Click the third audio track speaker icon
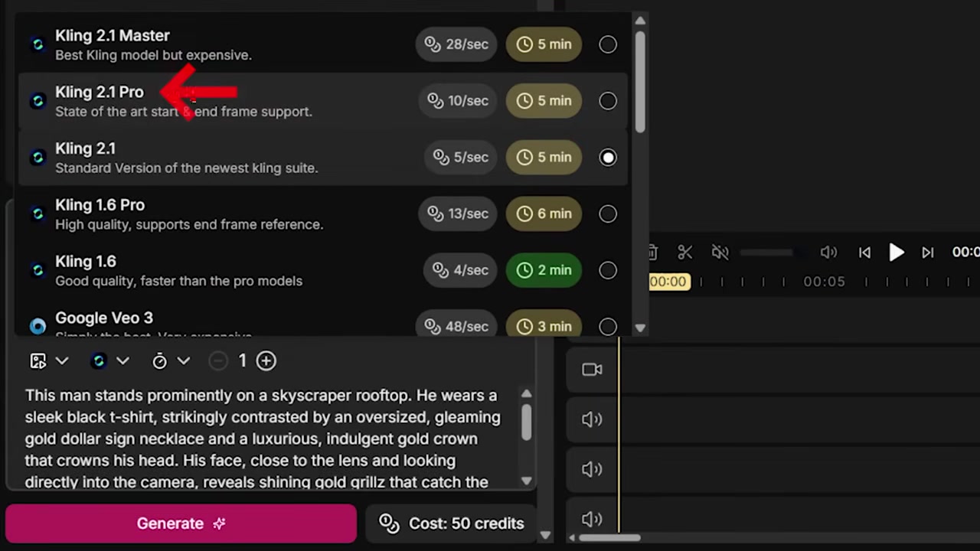 (x=592, y=520)
